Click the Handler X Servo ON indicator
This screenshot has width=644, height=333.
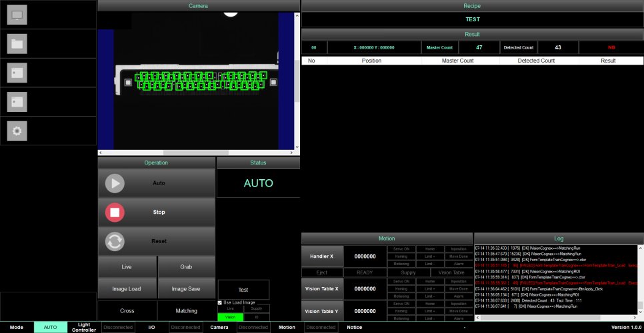coord(401,249)
